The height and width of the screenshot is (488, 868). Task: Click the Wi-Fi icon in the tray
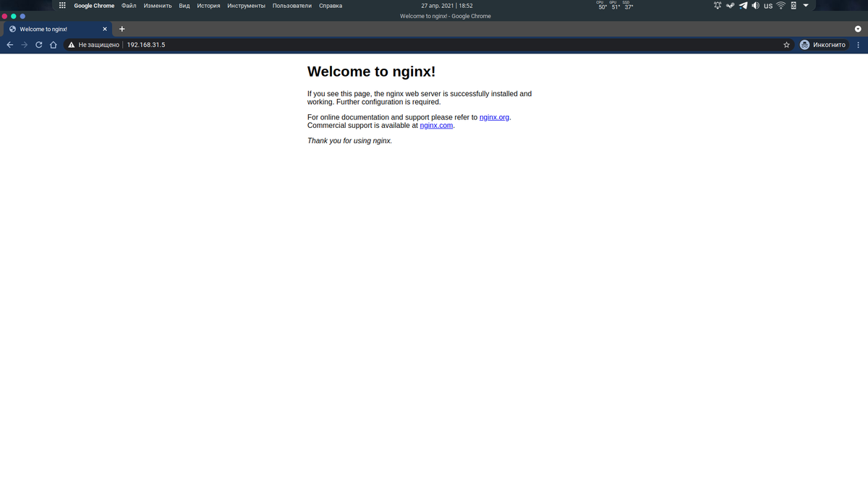click(x=780, y=5)
